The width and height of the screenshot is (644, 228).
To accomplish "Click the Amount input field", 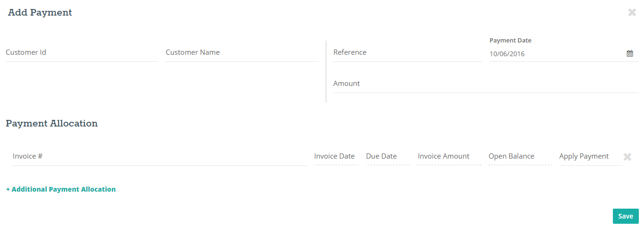I will [x=486, y=84].
